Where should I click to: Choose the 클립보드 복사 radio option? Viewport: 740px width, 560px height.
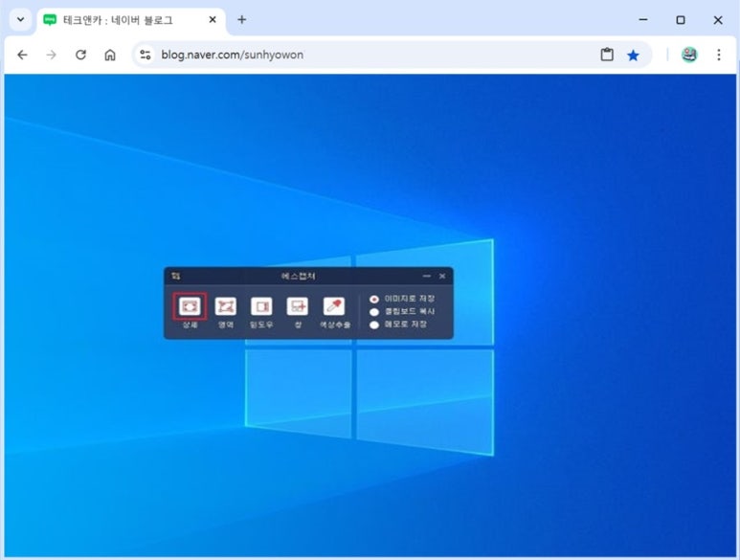[x=374, y=312]
